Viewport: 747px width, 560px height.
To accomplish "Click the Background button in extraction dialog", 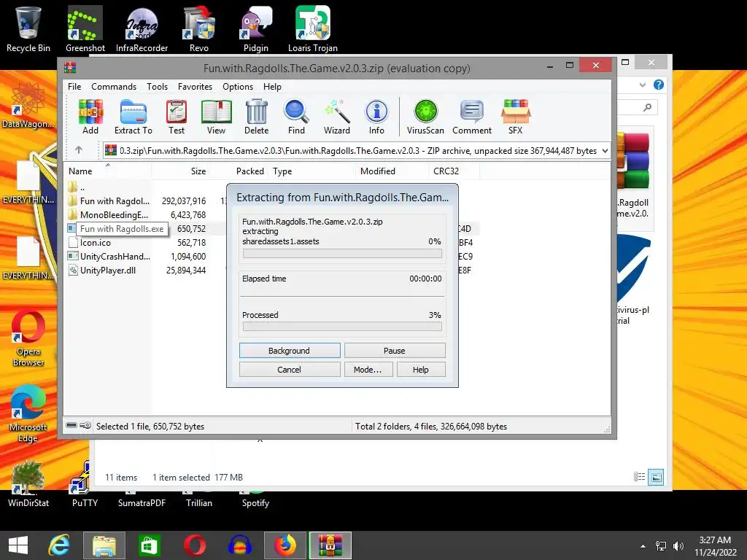I will pos(289,351).
